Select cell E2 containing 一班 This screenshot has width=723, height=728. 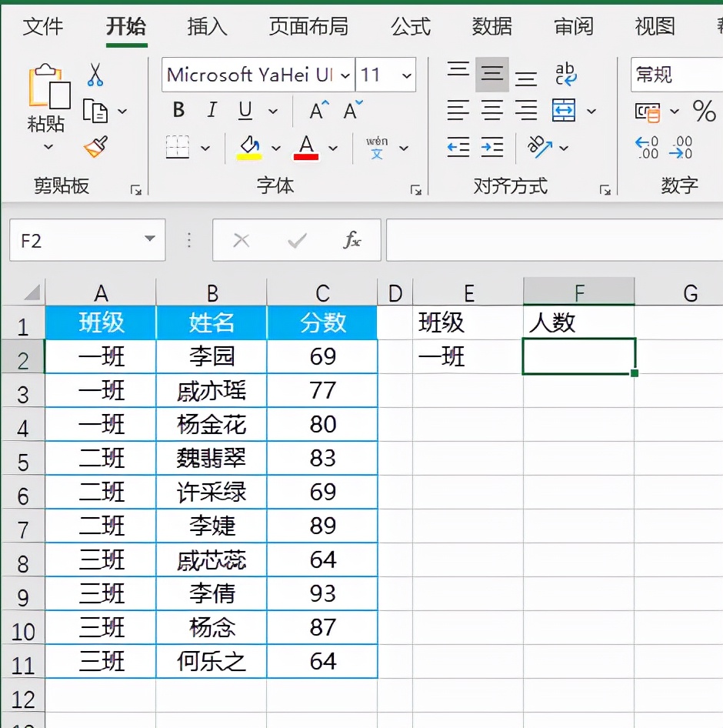pyautogui.click(x=468, y=356)
